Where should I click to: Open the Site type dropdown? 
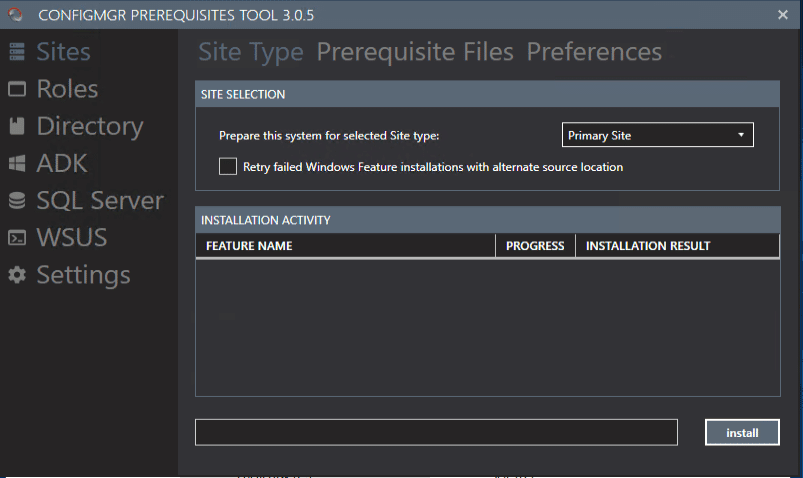[x=656, y=135]
